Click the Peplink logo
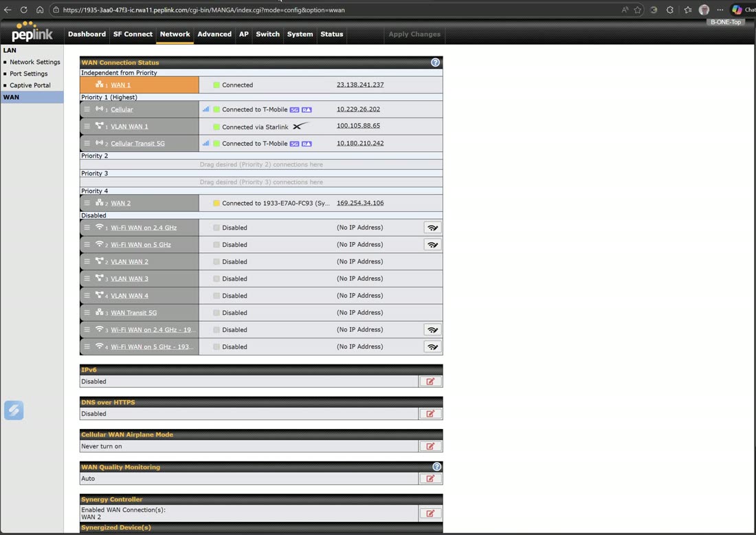Viewport: 756px width, 535px height. click(x=32, y=32)
